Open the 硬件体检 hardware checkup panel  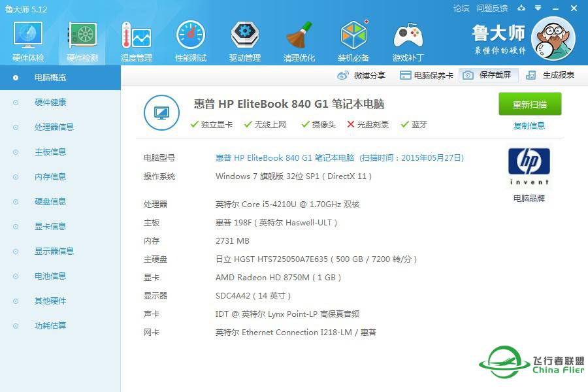pos(27,39)
